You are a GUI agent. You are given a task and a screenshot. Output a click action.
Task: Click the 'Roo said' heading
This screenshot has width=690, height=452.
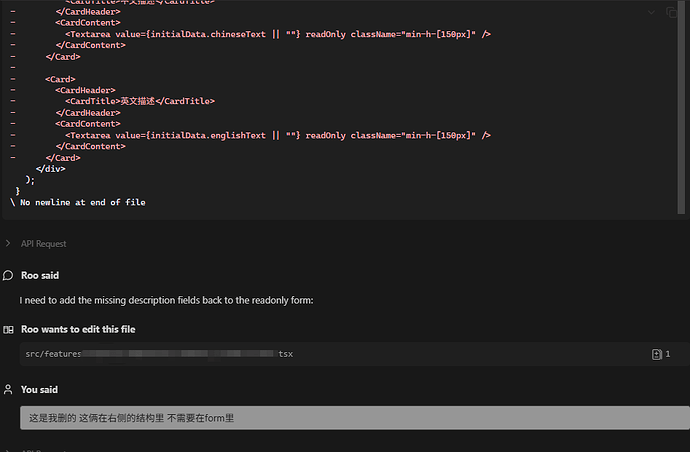[40, 276]
